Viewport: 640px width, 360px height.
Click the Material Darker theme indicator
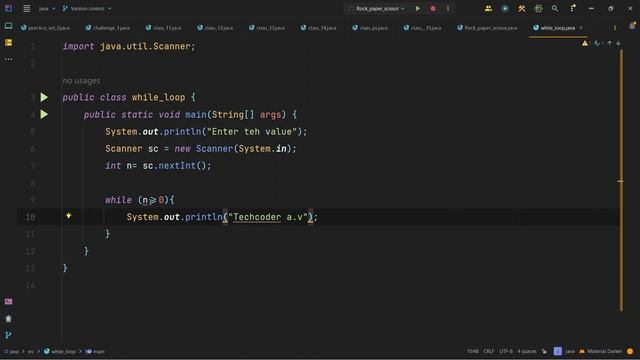tap(600, 351)
